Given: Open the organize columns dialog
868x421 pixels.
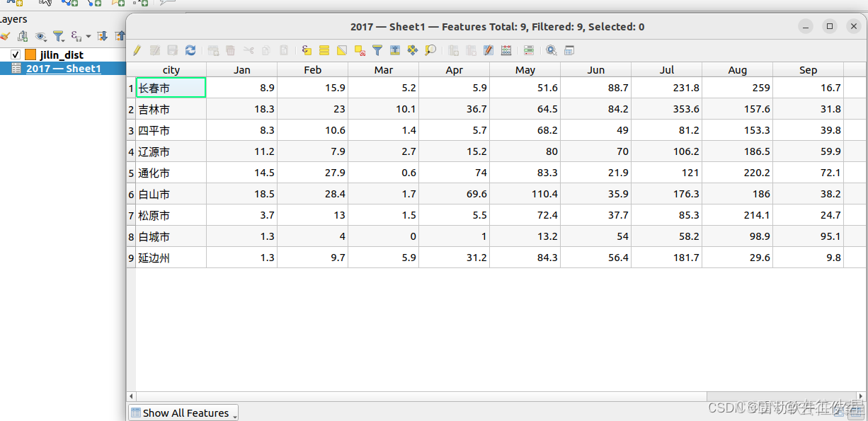Looking at the screenshot, I should tap(489, 50).
